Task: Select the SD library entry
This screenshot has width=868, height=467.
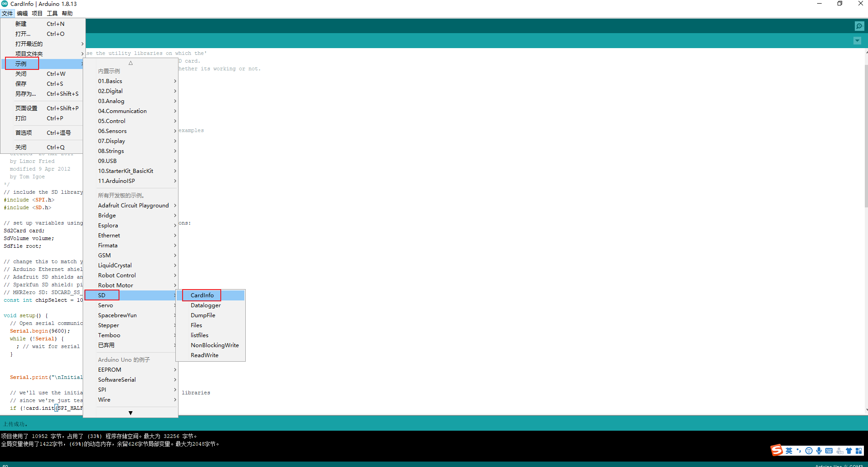Action: point(130,295)
